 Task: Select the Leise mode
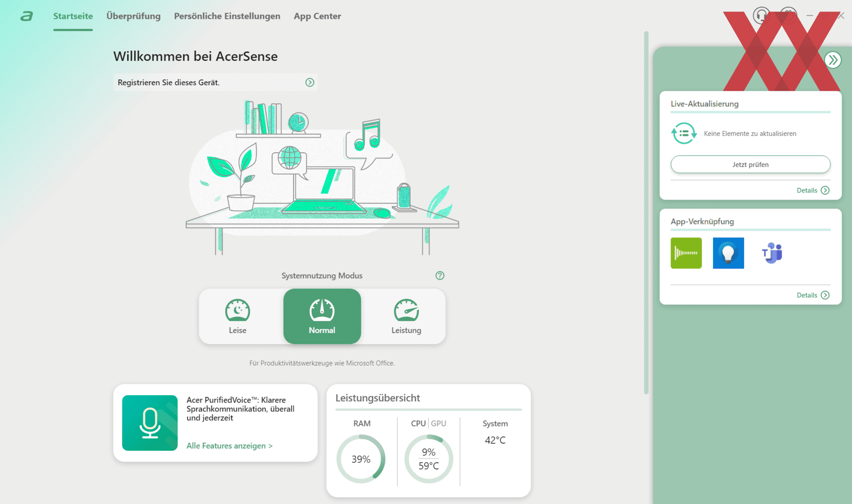[x=238, y=316]
